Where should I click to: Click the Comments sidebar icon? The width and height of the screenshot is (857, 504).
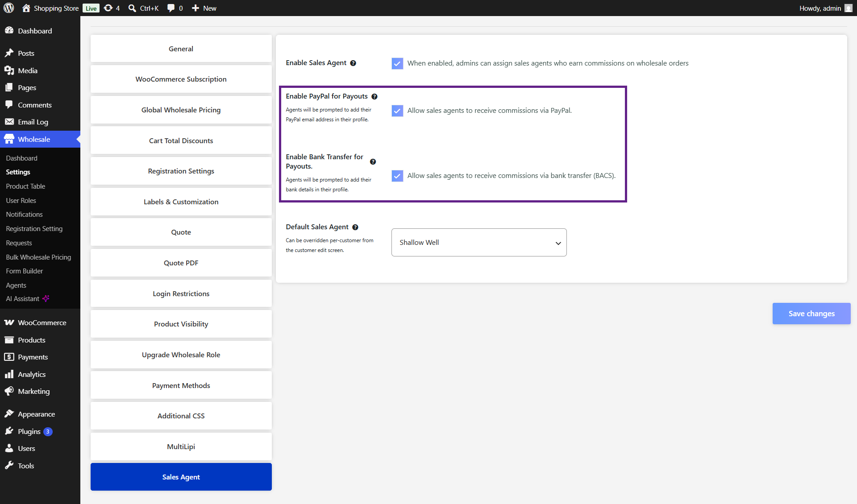pyautogui.click(x=9, y=105)
